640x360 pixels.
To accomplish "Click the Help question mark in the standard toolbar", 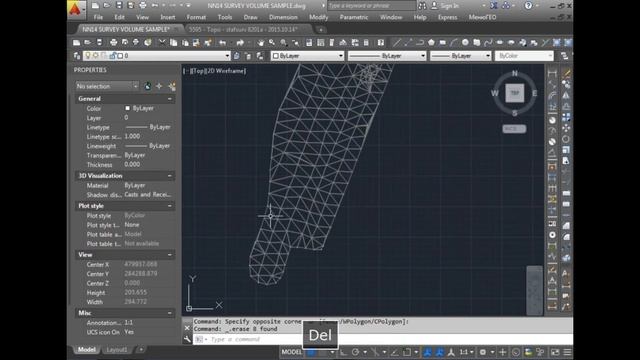I will 380,42.
